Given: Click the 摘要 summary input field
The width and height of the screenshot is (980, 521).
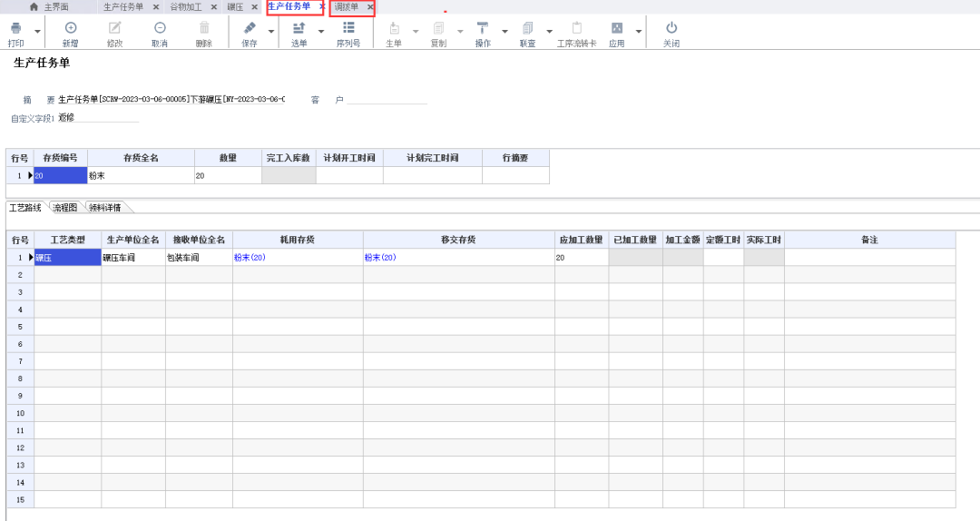Looking at the screenshot, I should (x=171, y=100).
